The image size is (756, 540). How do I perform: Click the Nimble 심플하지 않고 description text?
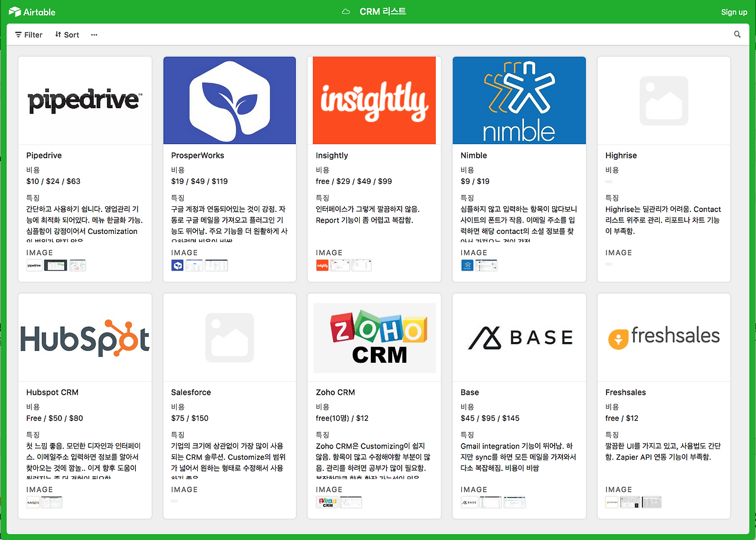519,223
